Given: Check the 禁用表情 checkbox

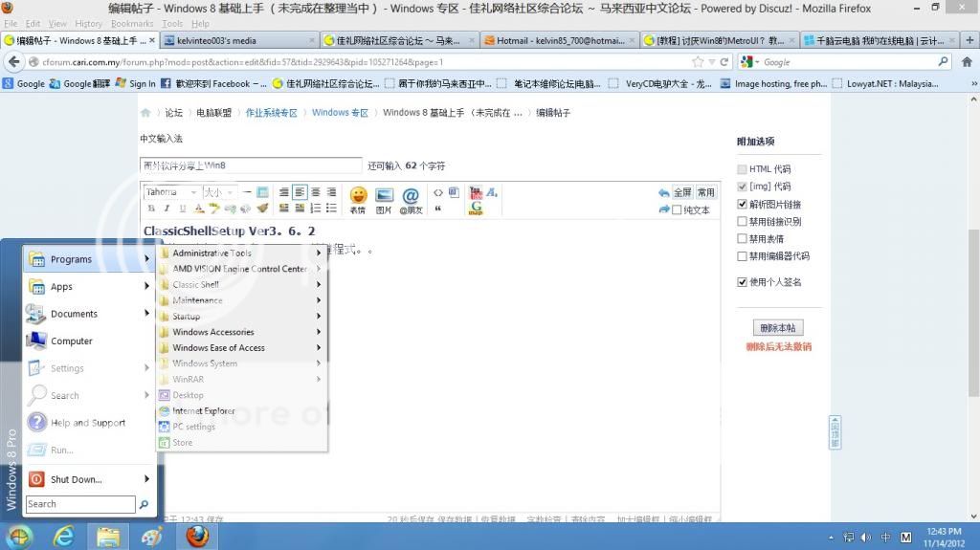Looking at the screenshot, I should 743,239.
